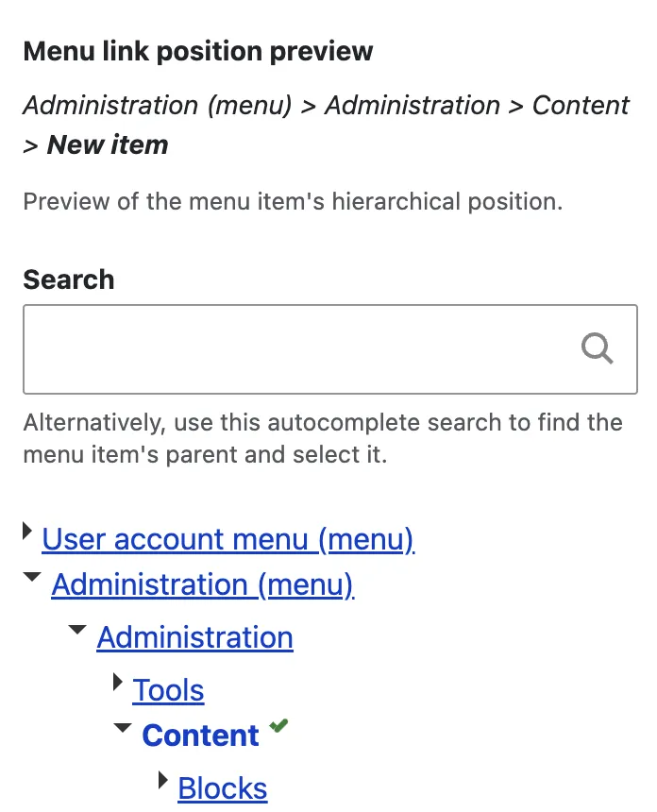Select Content as the parent item
Screen dimensions: 657x812
click(200, 736)
